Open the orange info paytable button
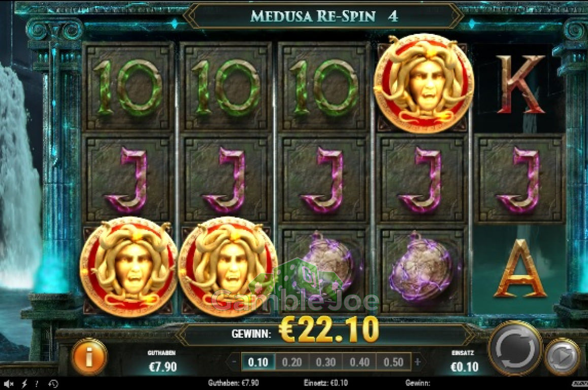 (x=89, y=356)
